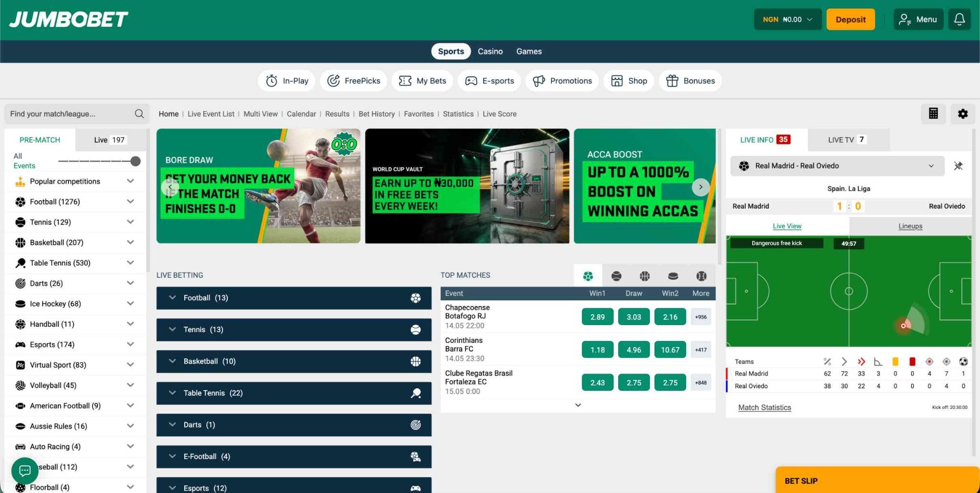Viewport: 980px width, 493px height.
Task: Click the Auto Racing car icon
Action: tap(20, 447)
